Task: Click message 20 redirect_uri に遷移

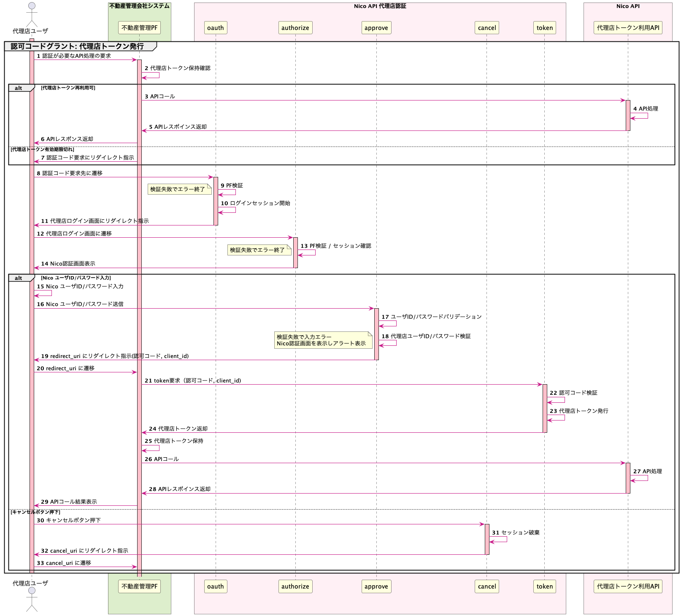Action: pos(65,368)
